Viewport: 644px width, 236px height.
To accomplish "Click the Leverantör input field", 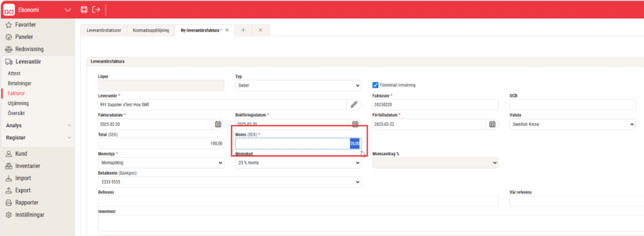I will pos(223,105).
